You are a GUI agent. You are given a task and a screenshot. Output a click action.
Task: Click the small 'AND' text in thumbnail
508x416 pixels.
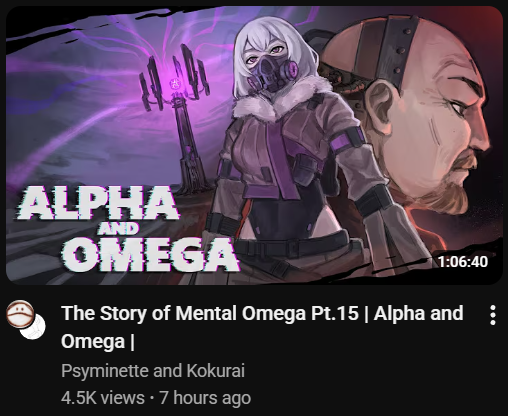[117, 229]
